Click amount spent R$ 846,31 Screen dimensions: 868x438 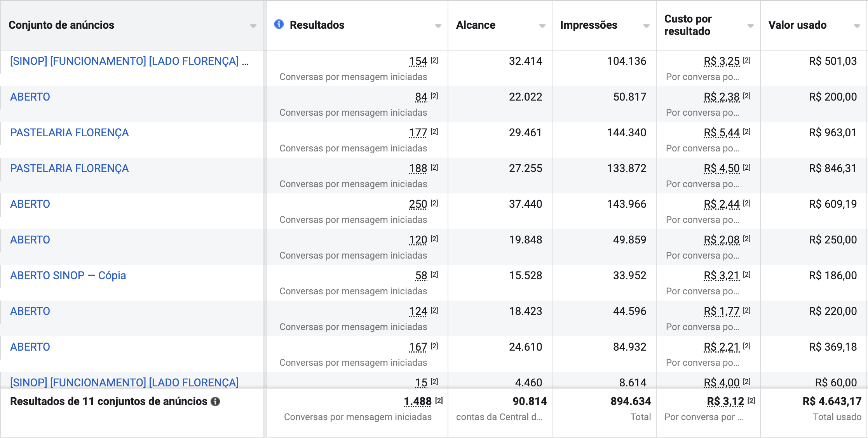833,169
